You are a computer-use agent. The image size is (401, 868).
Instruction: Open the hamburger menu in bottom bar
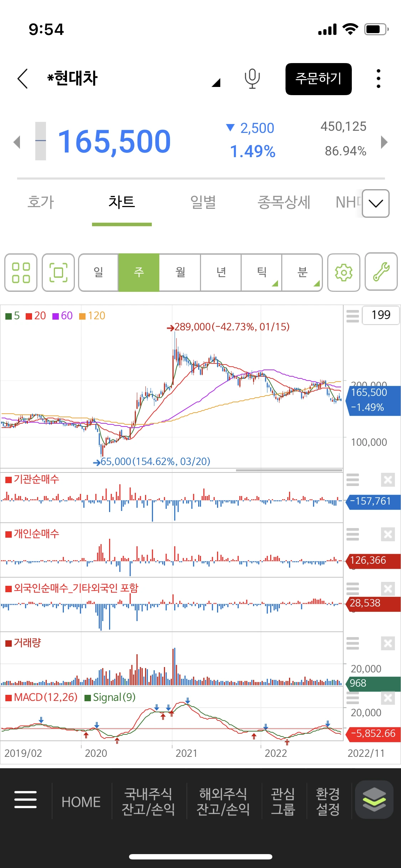(25, 799)
